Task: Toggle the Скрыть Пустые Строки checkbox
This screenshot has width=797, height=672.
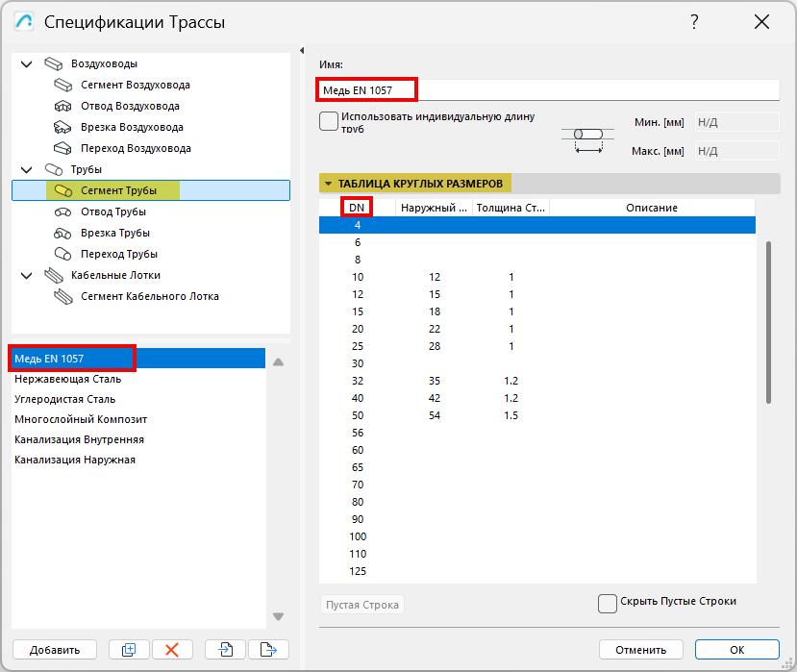Action: [608, 604]
